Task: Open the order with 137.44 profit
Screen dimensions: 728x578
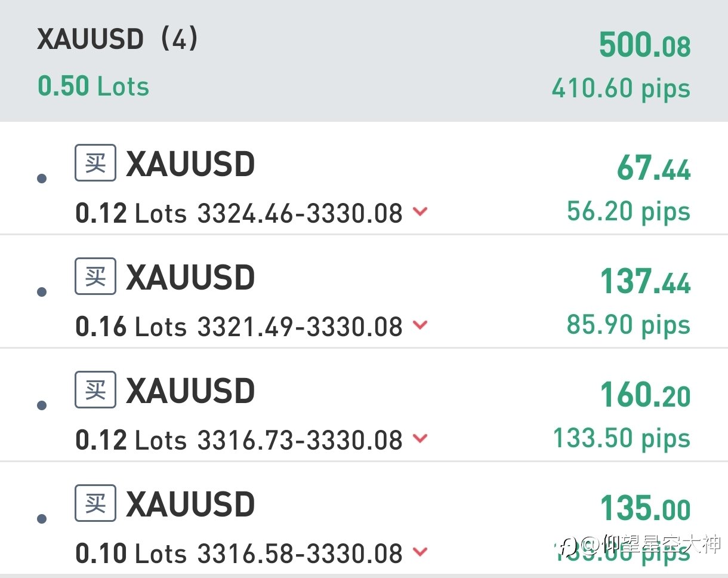Action: pyautogui.click(x=364, y=291)
